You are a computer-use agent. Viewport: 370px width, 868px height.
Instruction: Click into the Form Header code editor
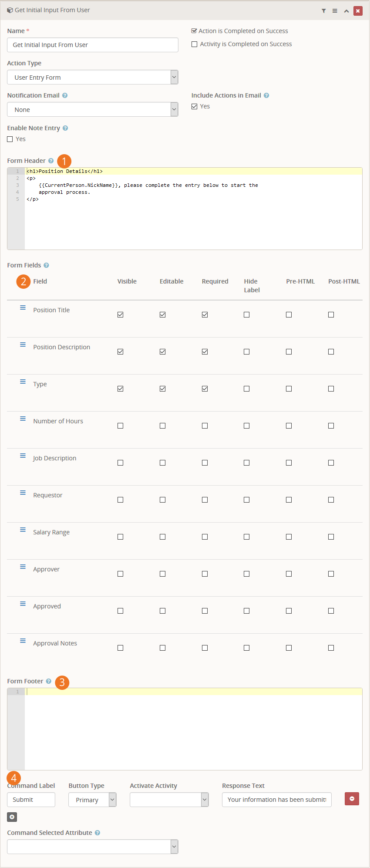point(185,209)
